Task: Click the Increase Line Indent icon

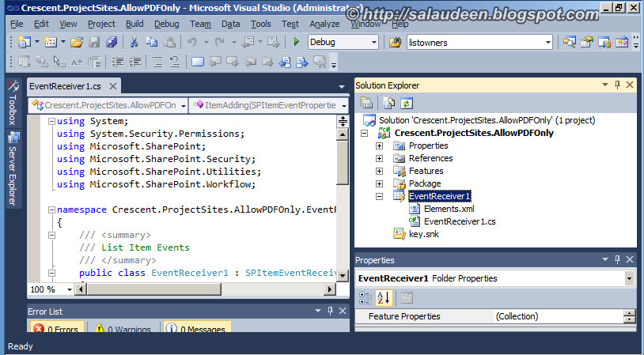Action: coord(135,62)
